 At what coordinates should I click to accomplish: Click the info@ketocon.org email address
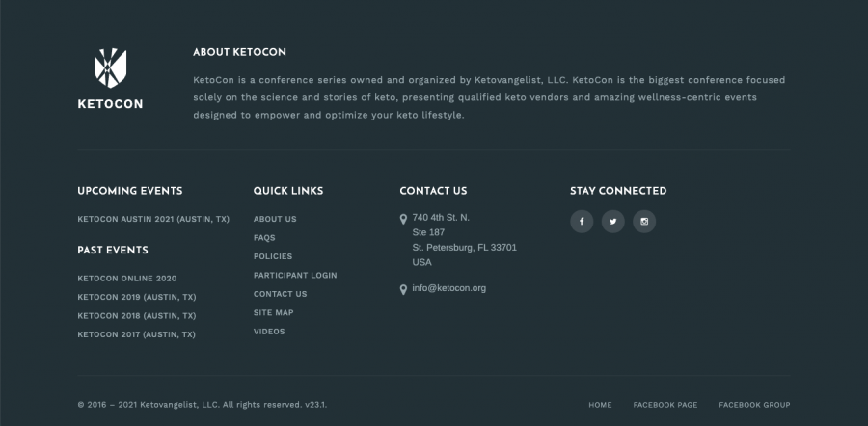point(448,288)
